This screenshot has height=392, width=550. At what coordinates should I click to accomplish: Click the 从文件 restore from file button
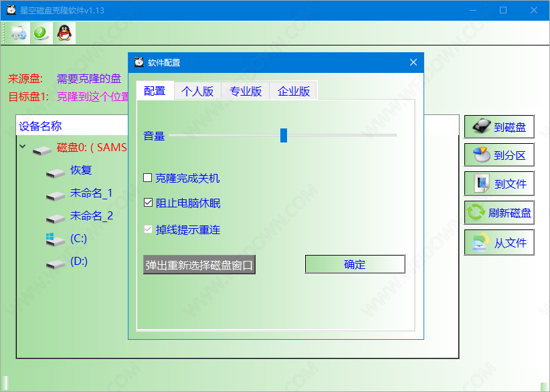click(x=498, y=242)
